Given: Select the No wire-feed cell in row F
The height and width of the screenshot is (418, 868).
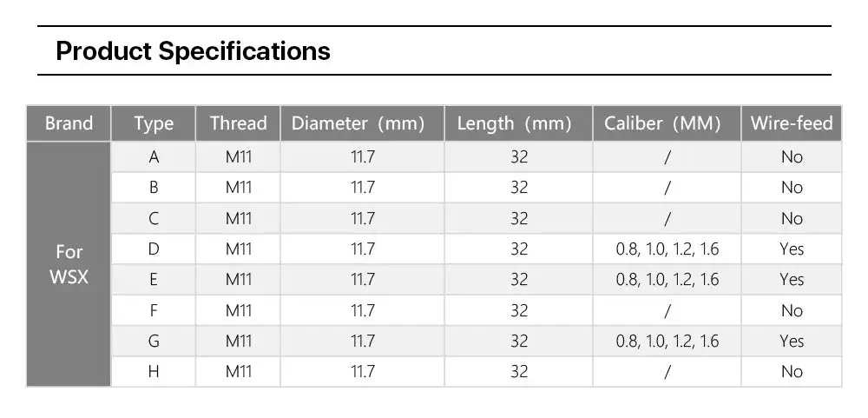Looking at the screenshot, I should [x=792, y=310].
